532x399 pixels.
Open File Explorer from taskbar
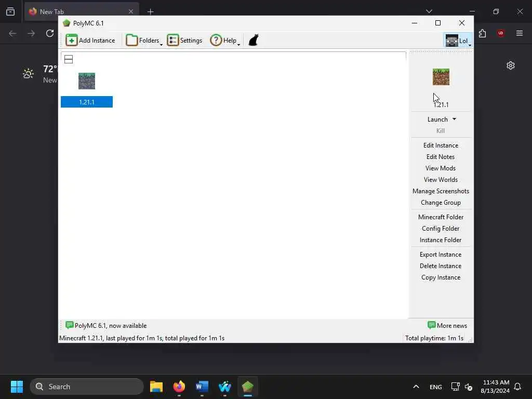coord(156,387)
